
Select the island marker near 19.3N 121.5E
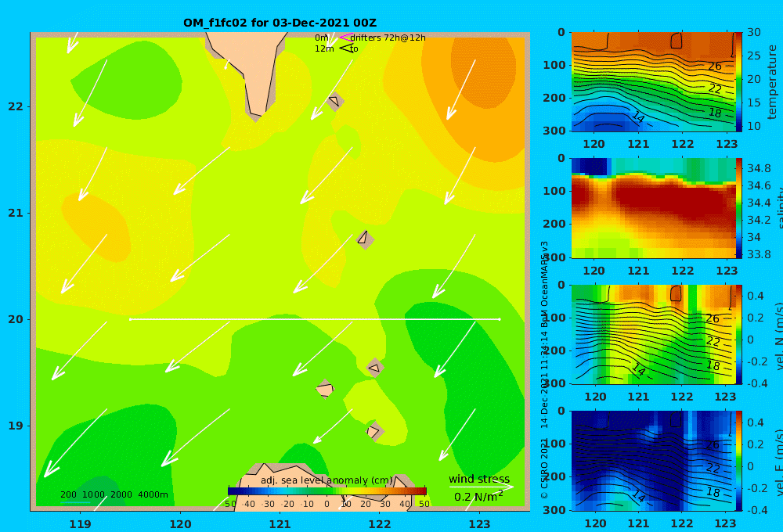point(325,389)
